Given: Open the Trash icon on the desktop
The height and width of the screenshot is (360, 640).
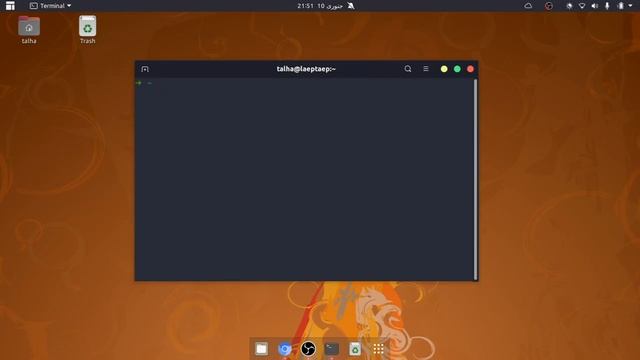Looking at the screenshot, I should (x=87, y=30).
